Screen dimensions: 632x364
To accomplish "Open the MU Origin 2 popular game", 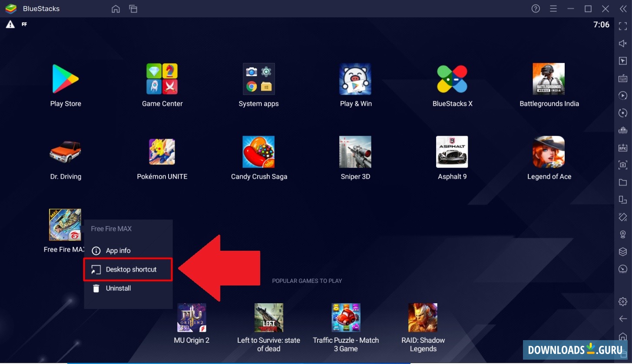I will [192, 318].
